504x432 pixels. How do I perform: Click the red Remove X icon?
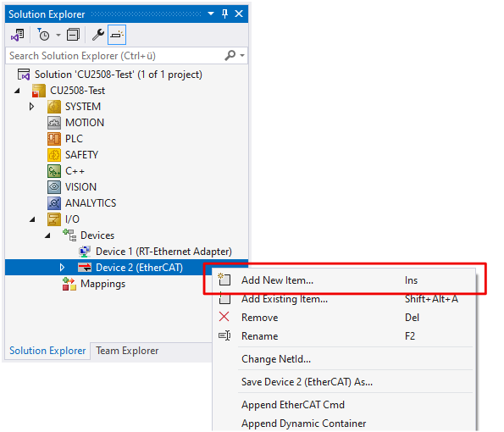click(x=224, y=317)
